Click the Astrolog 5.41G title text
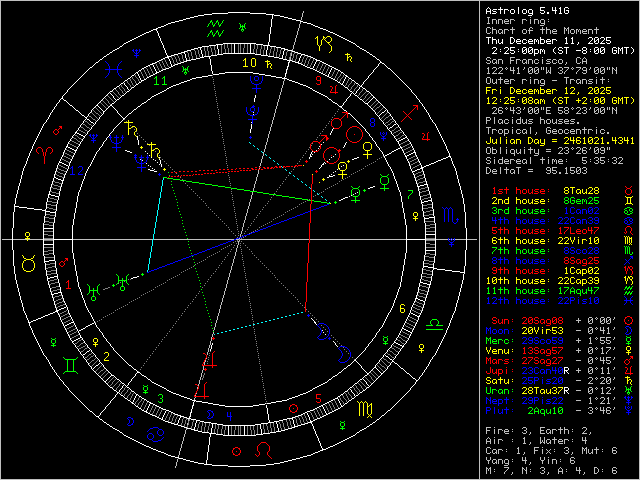This screenshot has width=640, height=480. click(x=524, y=11)
